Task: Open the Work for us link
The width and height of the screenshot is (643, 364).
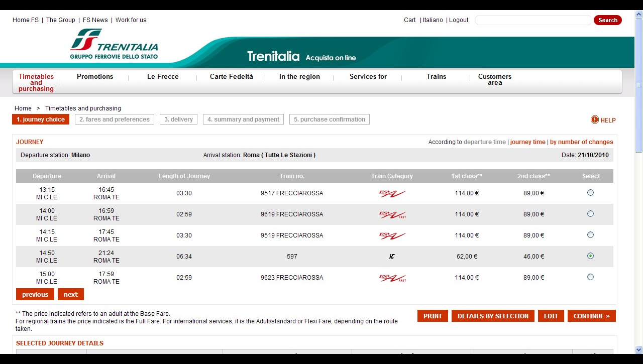Action: click(x=131, y=20)
